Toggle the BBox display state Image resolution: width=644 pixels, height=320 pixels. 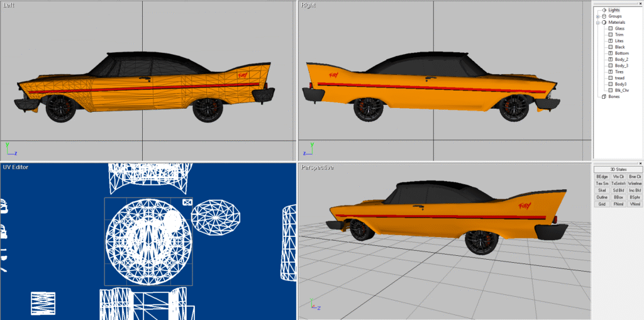[x=618, y=197]
